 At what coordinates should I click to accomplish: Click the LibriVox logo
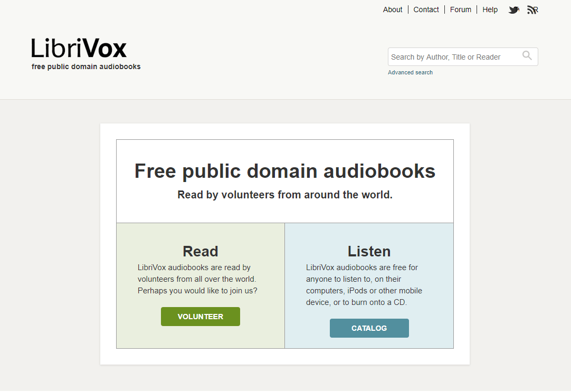[x=79, y=48]
